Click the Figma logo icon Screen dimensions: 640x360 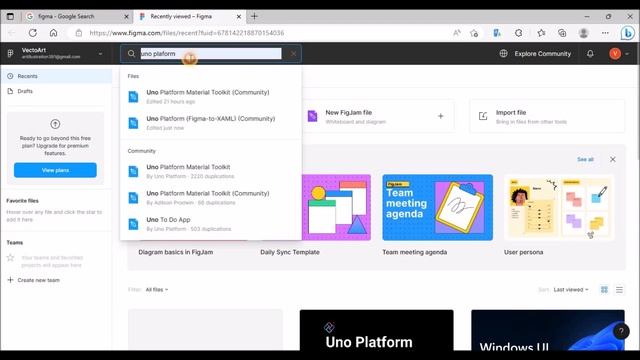pos(11,53)
